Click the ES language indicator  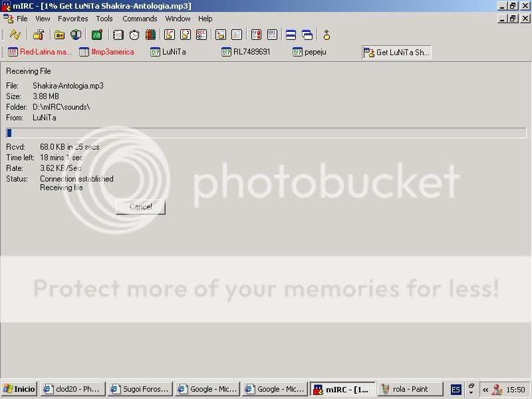[456, 390]
